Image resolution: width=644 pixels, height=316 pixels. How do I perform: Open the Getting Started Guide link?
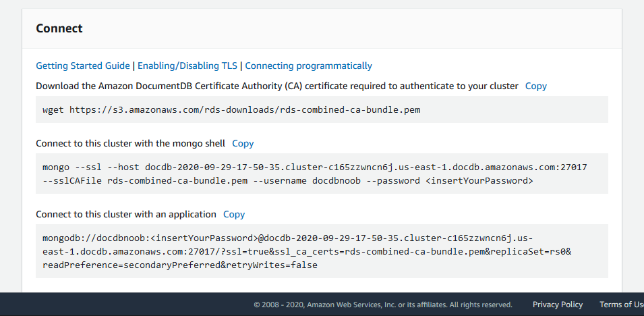pyautogui.click(x=82, y=65)
